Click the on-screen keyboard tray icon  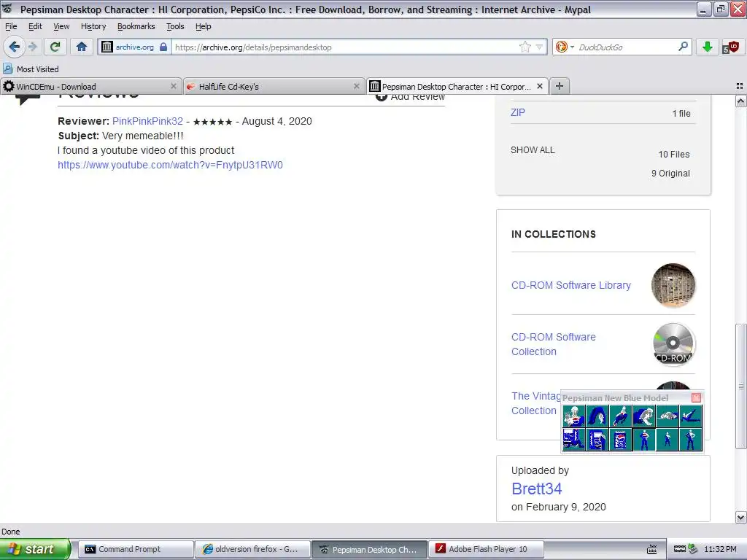click(x=651, y=550)
